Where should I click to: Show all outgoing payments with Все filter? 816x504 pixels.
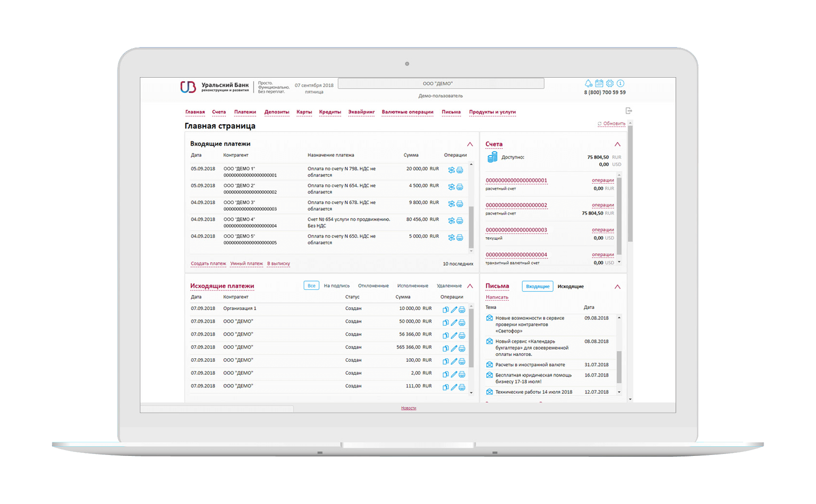point(311,286)
